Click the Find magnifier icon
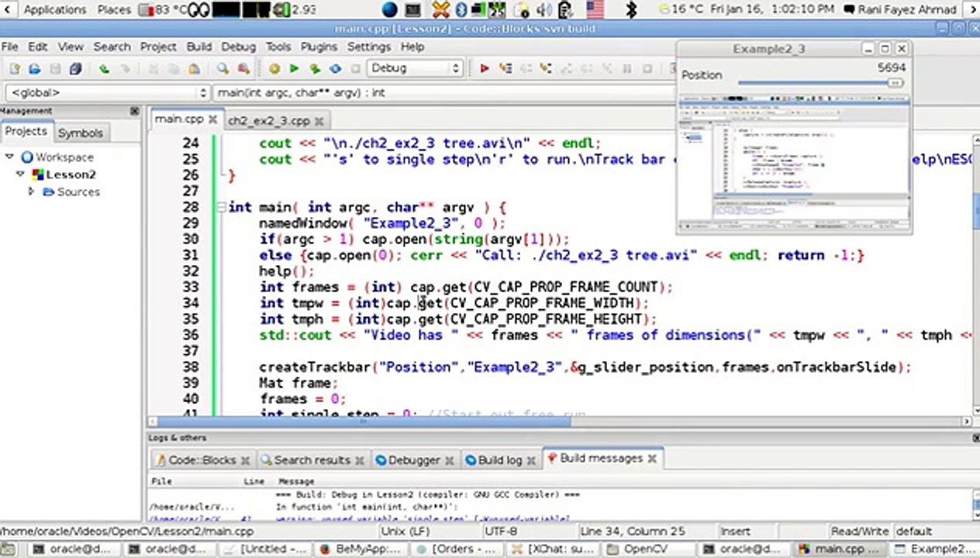 [x=223, y=68]
